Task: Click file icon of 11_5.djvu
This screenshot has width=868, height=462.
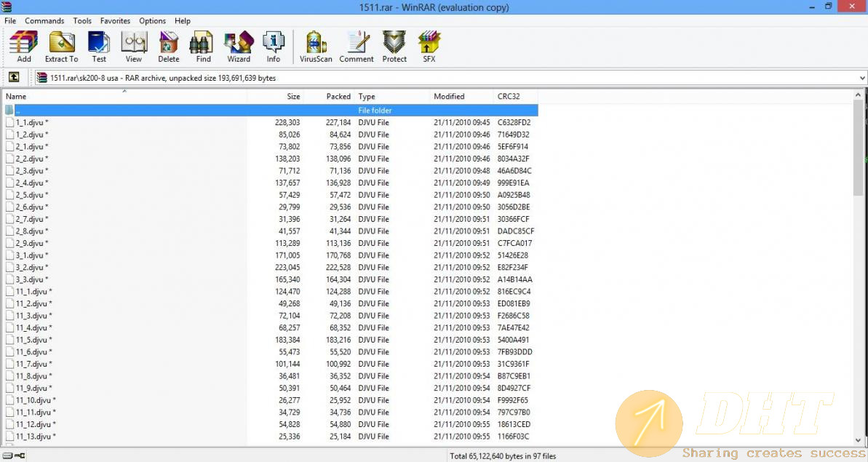Action: [x=9, y=340]
